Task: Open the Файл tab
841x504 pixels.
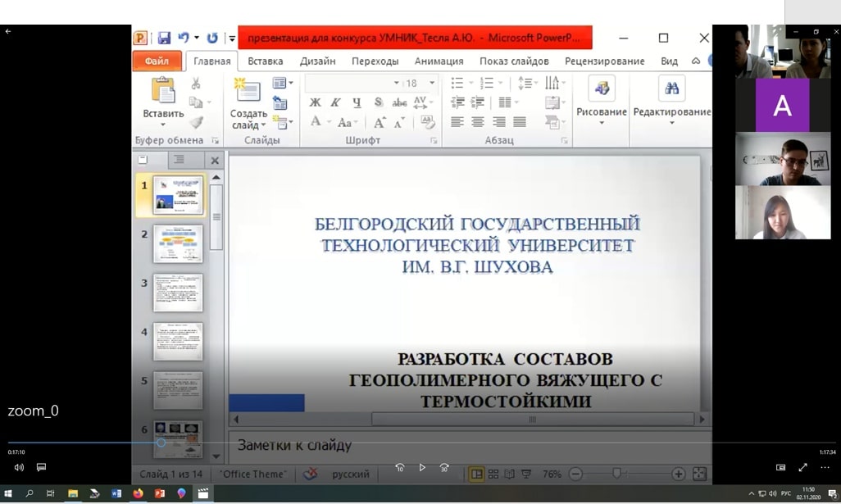Action: tap(157, 61)
